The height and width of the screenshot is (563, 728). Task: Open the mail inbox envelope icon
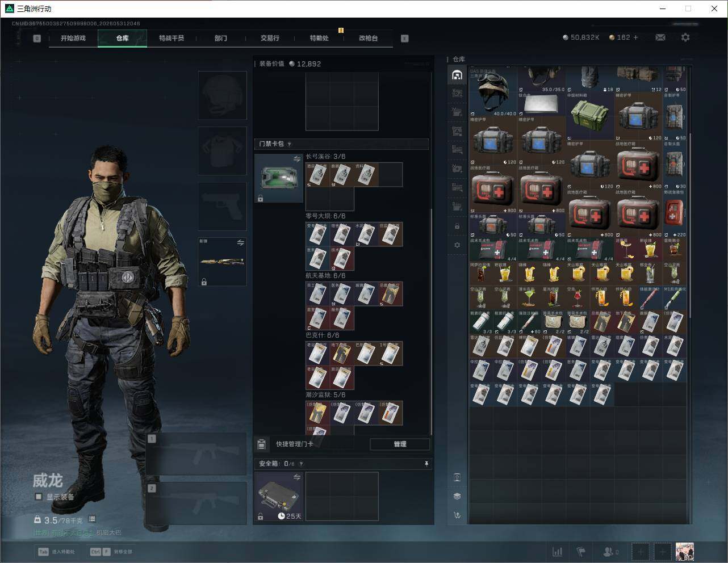[660, 37]
